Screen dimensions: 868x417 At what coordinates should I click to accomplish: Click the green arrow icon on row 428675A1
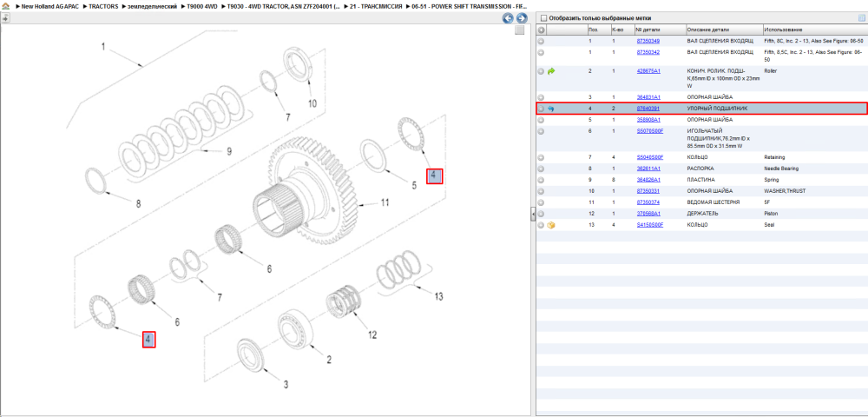551,71
